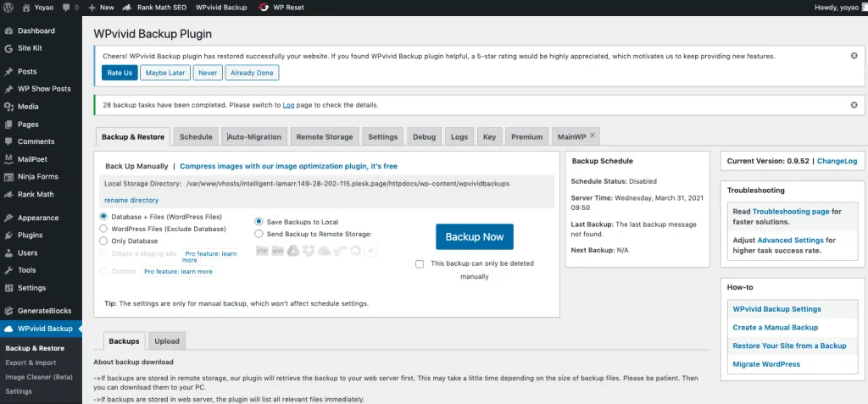Image resolution: width=868 pixels, height=404 pixels.
Task: Select the SFTP remote storage icon
Action: pos(278,252)
